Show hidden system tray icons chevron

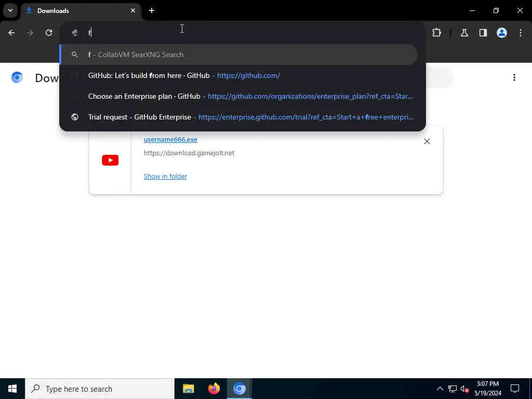pyautogui.click(x=440, y=389)
